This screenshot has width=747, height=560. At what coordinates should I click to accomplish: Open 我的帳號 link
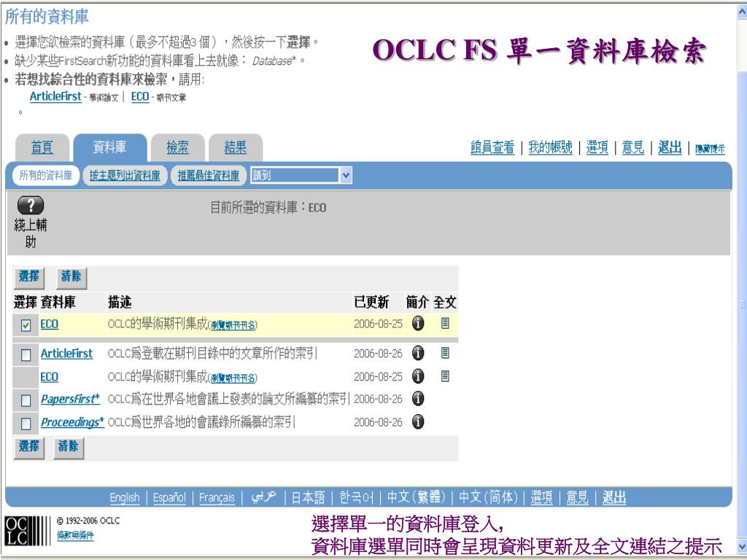[550, 147]
